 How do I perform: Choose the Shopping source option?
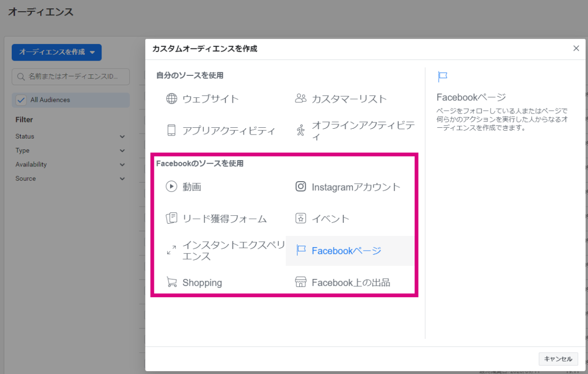pos(202,283)
